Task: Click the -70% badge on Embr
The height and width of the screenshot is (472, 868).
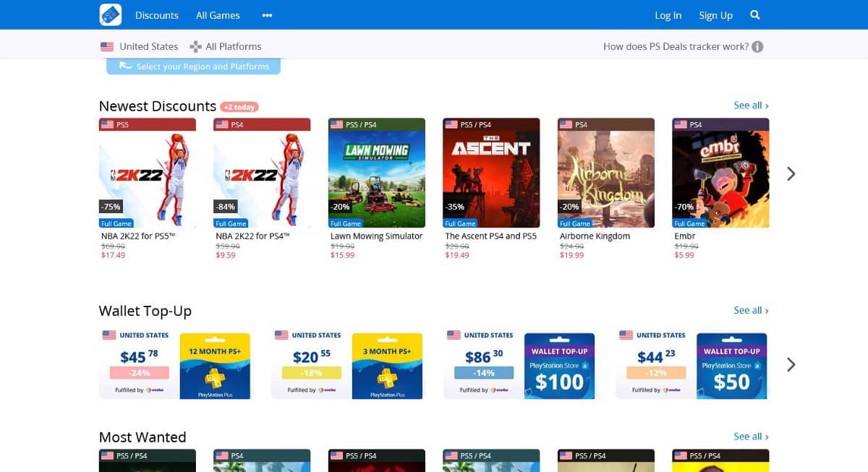Action: (684, 207)
